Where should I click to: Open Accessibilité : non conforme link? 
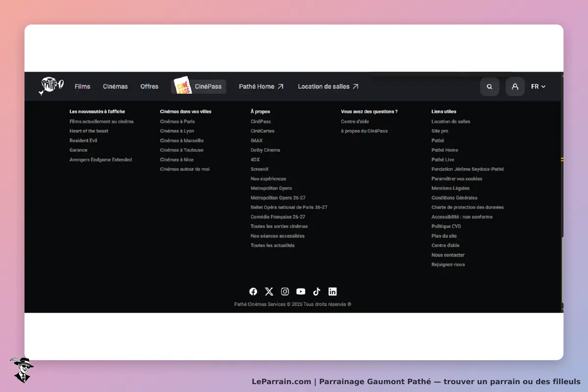click(462, 217)
